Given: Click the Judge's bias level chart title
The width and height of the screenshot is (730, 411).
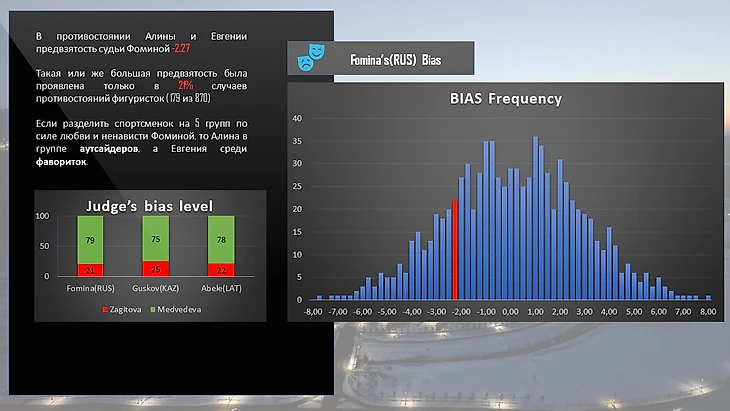Looking at the screenshot, I should (x=151, y=205).
